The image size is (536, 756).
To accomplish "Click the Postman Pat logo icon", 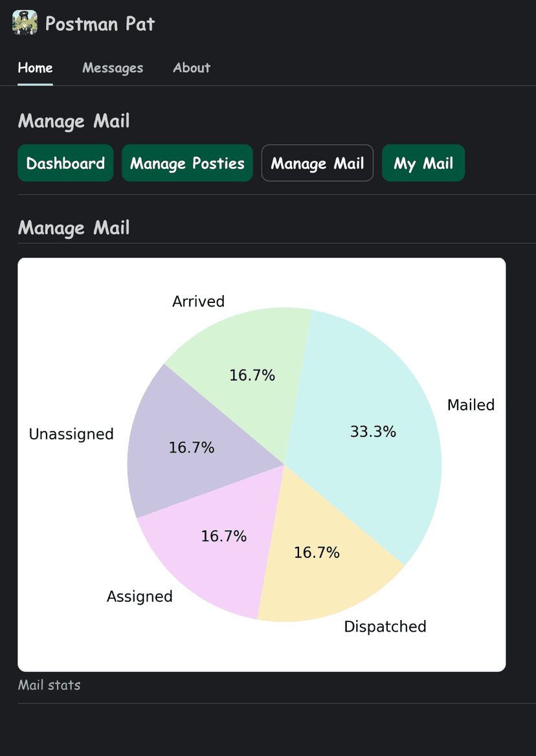I will click(25, 23).
